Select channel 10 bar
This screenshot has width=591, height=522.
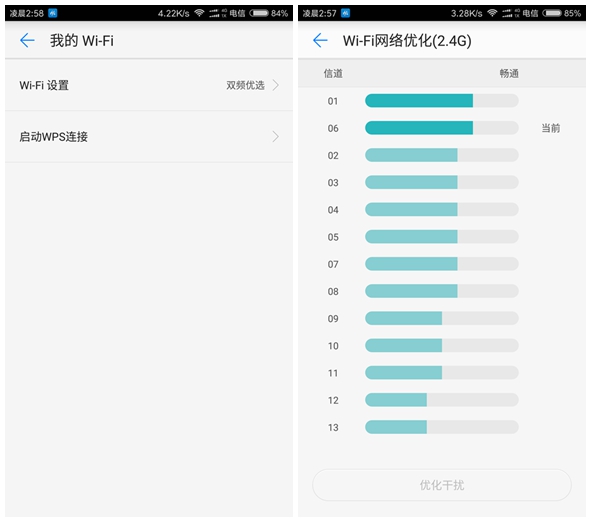click(442, 346)
